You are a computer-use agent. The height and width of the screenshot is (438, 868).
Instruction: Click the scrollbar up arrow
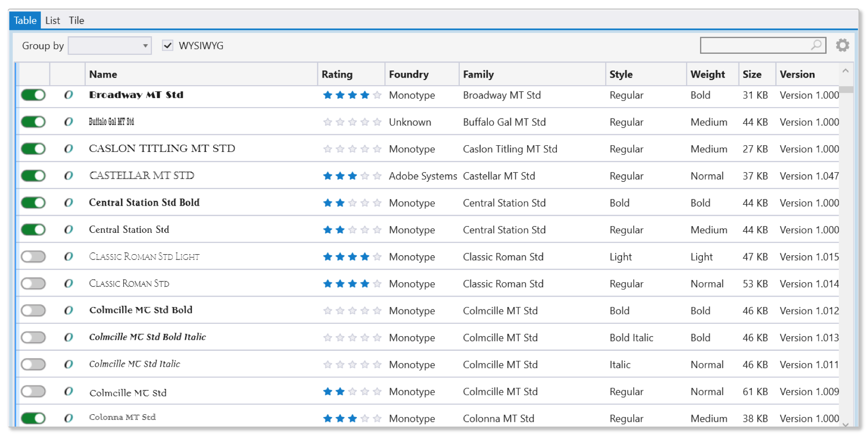point(846,70)
